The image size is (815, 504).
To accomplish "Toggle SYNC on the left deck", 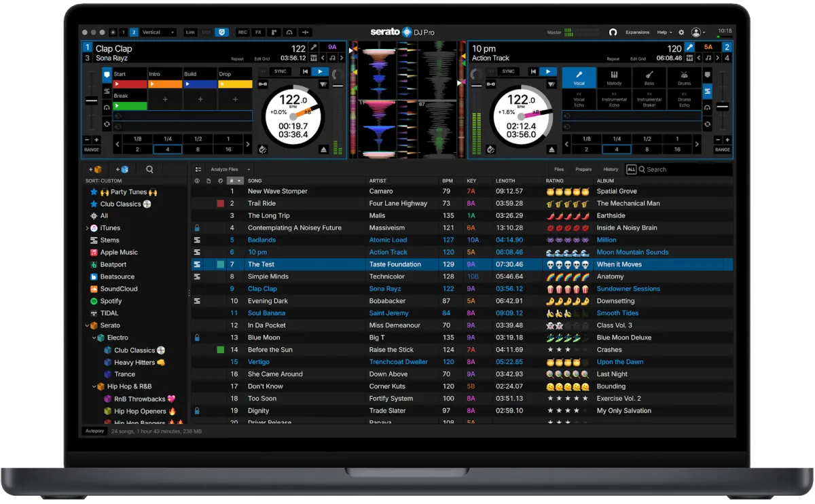I will (x=280, y=71).
